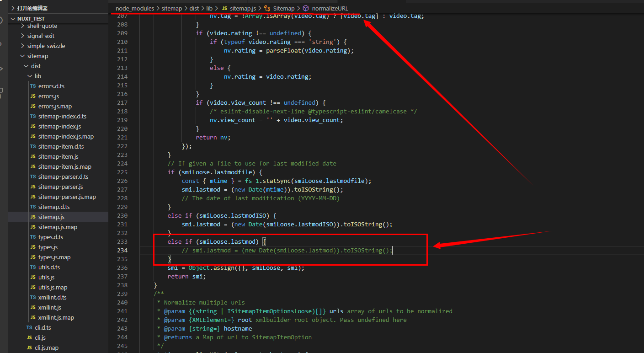Open utils.js.map file
644x353 pixels.
[x=53, y=288]
